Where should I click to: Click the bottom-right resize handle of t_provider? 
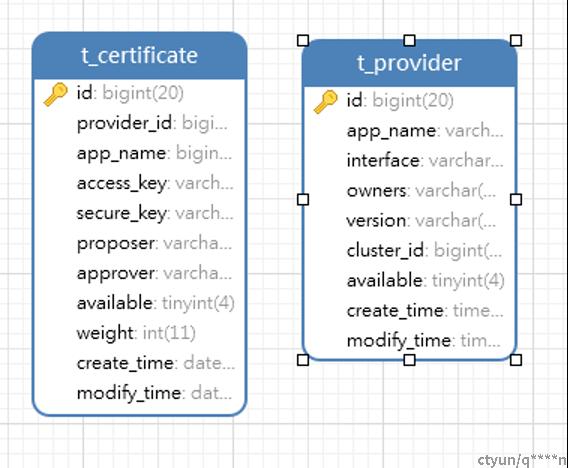point(516,360)
